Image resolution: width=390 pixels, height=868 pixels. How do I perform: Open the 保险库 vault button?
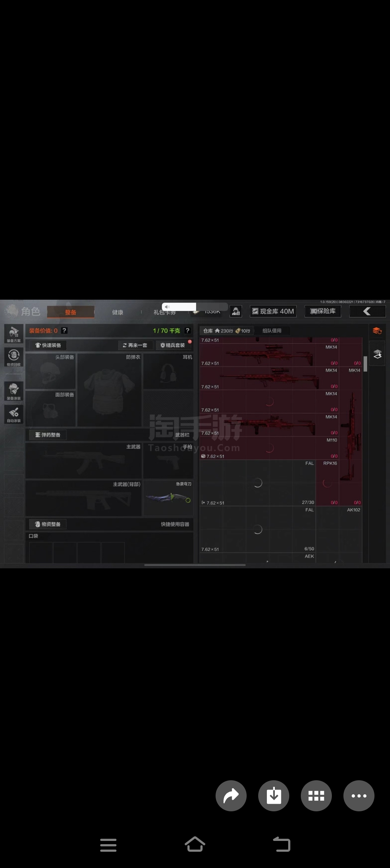pyautogui.click(x=323, y=311)
